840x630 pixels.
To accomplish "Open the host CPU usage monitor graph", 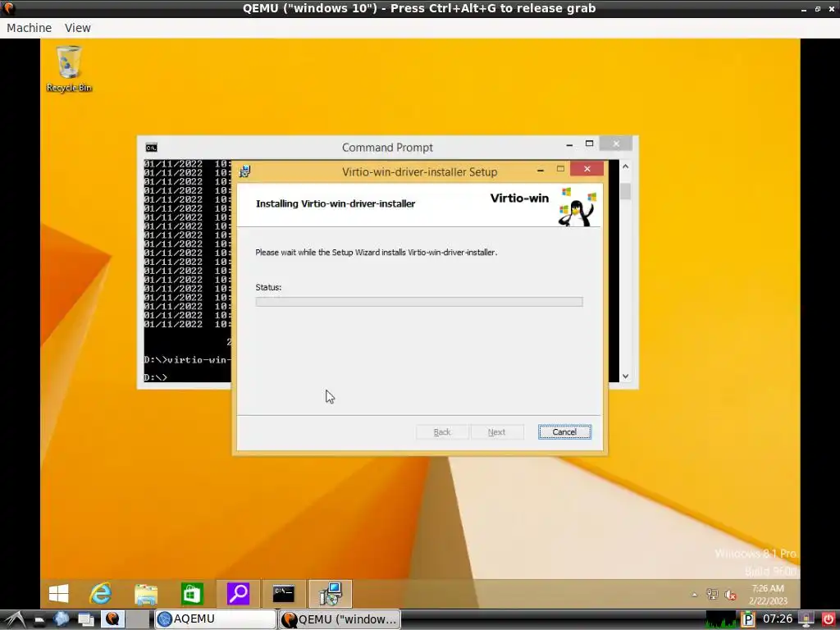I will point(721,619).
